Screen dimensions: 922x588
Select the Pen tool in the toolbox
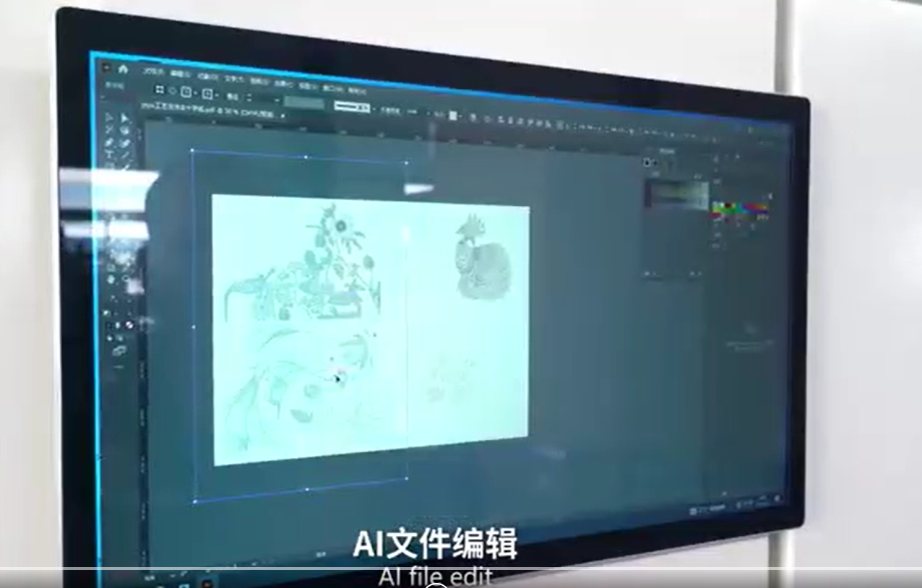[109, 142]
